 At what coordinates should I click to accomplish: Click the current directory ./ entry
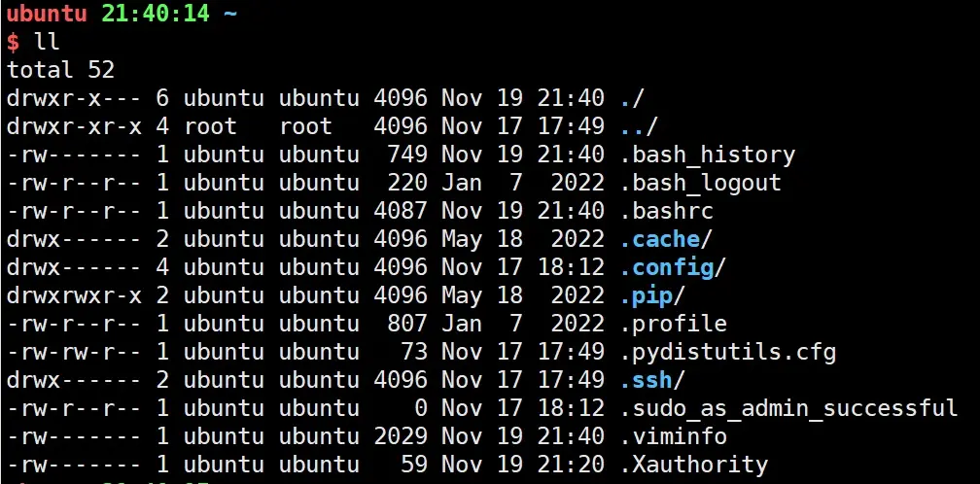tap(632, 99)
